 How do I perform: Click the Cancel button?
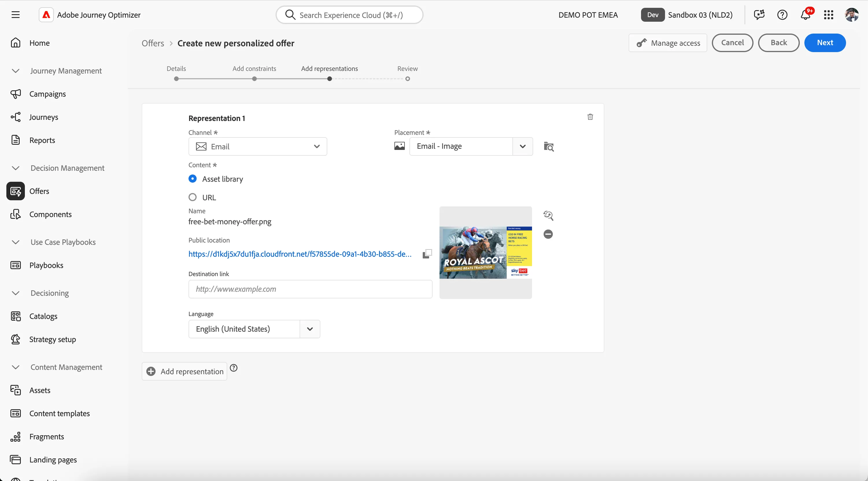point(733,43)
